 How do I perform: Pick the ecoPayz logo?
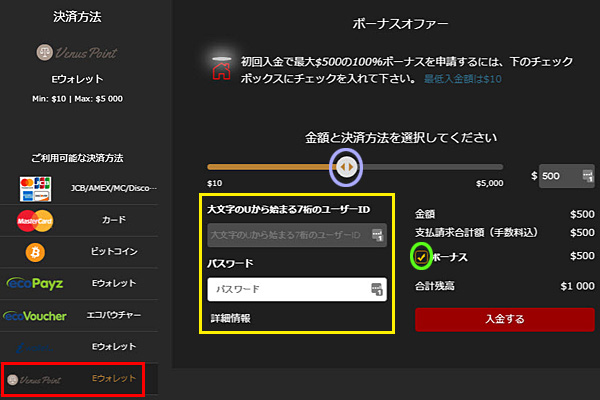[x=35, y=283]
